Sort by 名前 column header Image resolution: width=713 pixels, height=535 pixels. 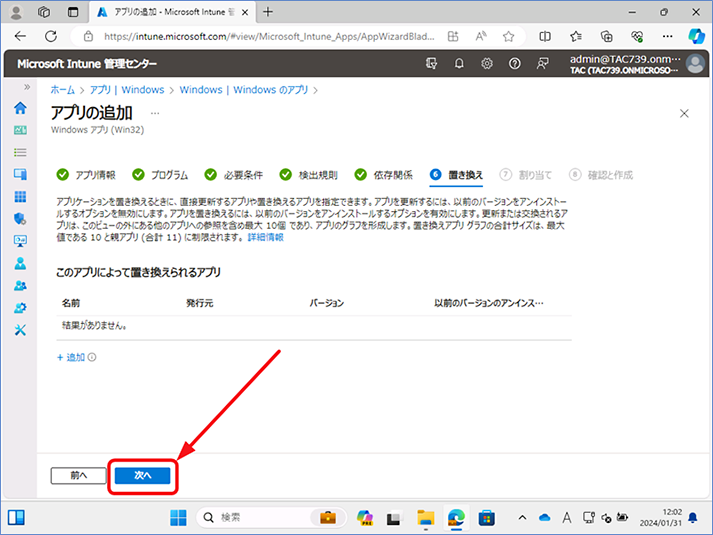tap(71, 303)
